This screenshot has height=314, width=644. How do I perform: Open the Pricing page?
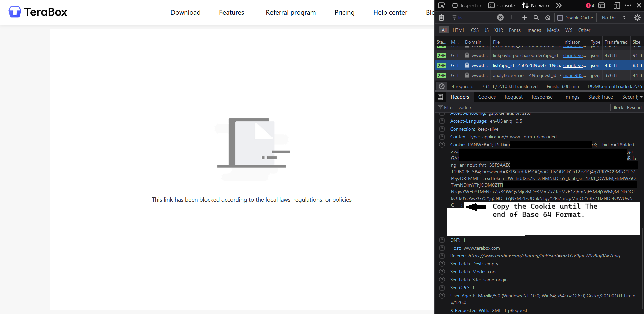(344, 12)
